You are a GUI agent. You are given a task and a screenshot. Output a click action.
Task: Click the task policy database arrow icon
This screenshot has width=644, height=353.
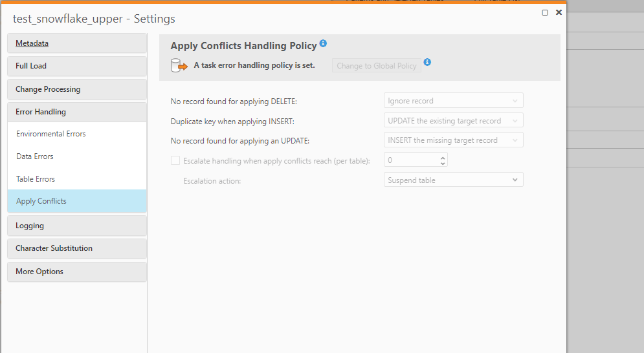pyautogui.click(x=178, y=65)
